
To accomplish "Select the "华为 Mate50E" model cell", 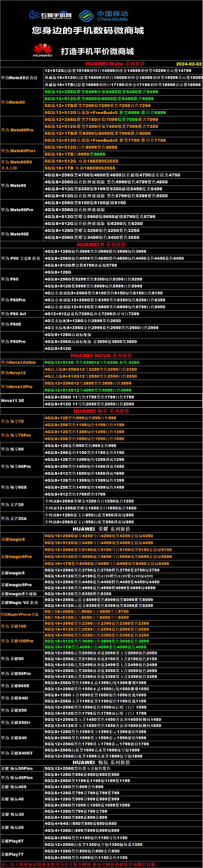I will [x=22, y=234].
